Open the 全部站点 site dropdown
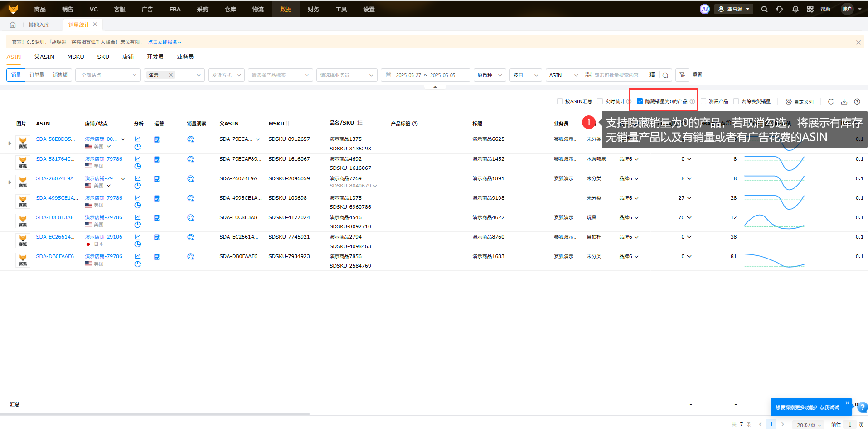 [108, 75]
